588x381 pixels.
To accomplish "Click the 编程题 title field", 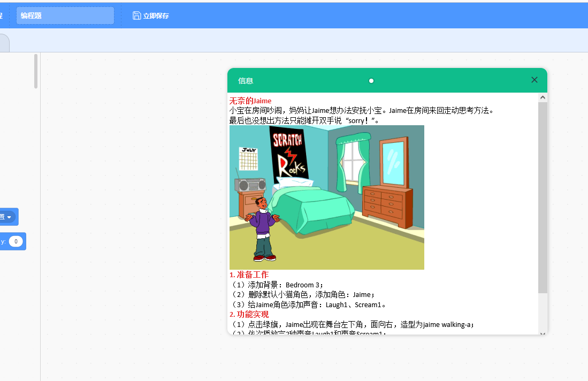I will [x=65, y=16].
